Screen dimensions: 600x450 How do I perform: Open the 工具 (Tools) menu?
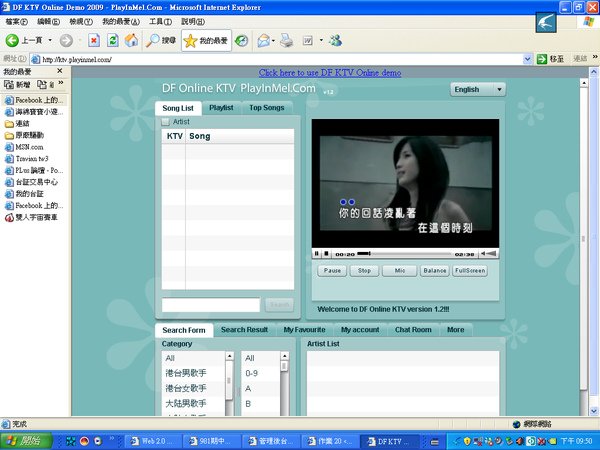(x=160, y=21)
